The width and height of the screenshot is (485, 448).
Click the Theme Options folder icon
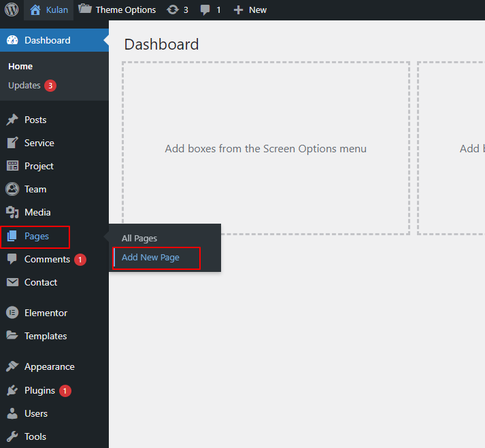85,9
